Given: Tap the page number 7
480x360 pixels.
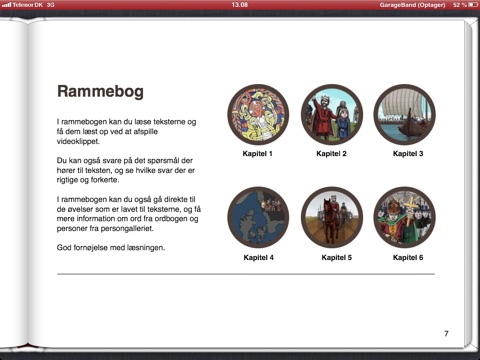Looking at the screenshot, I should 446,333.
